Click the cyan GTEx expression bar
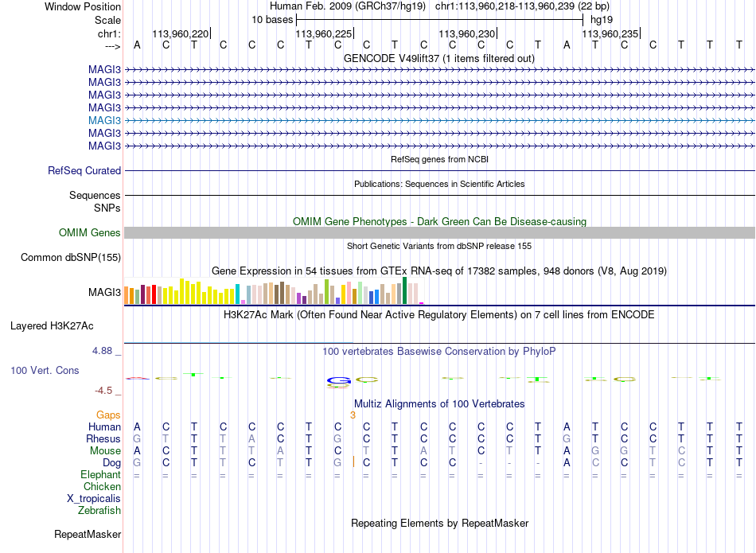 (238, 294)
